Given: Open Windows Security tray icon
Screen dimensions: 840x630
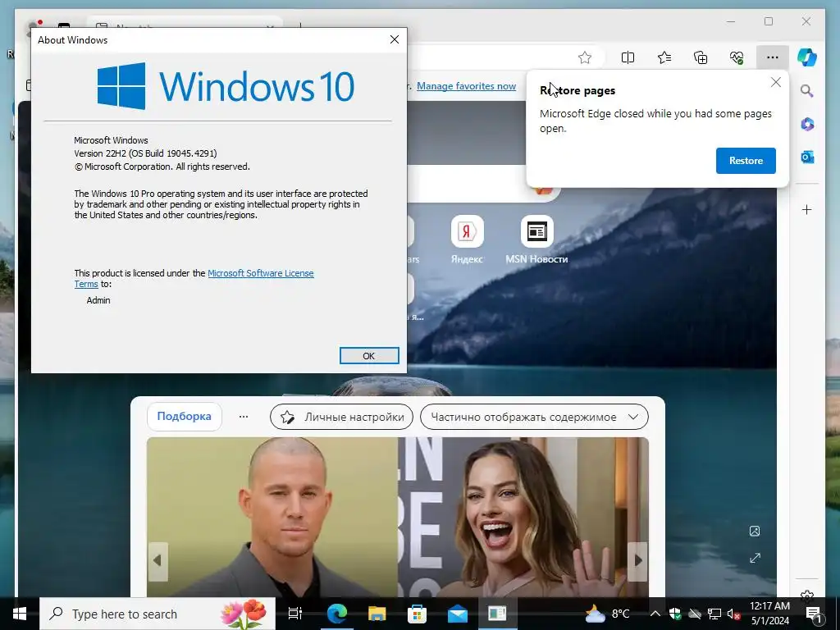Looking at the screenshot, I should pyautogui.click(x=675, y=614).
